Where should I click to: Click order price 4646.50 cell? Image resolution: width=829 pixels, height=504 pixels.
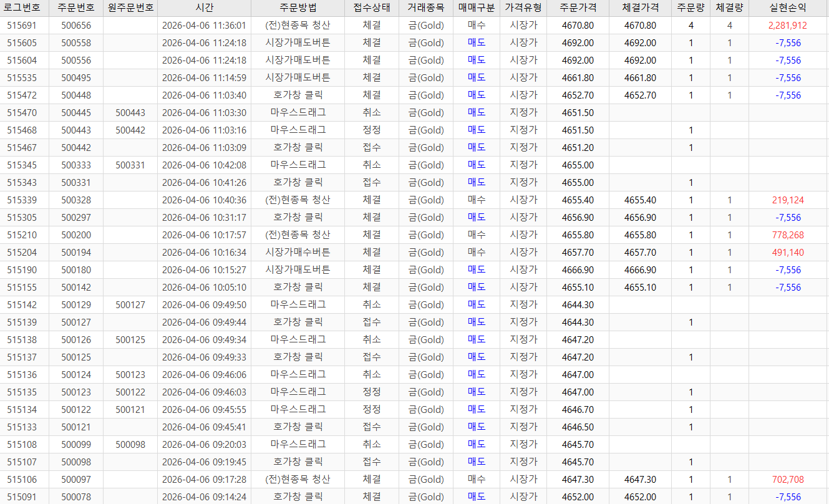[578, 427]
